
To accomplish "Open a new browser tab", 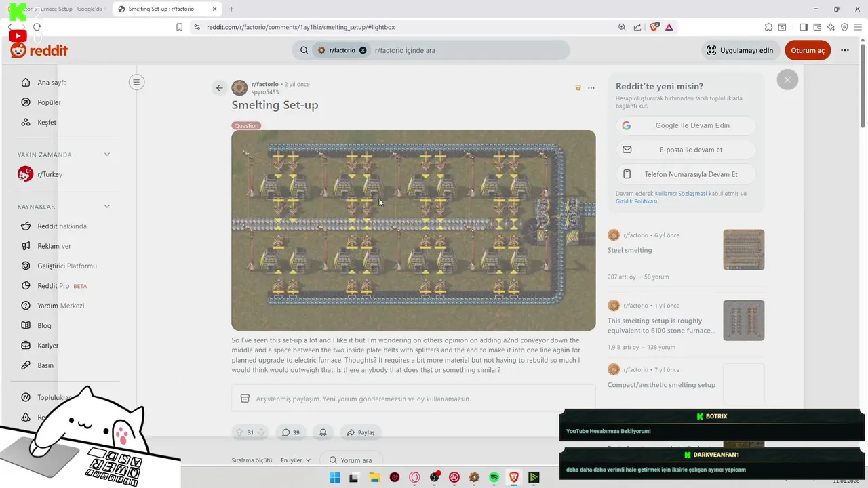I will tap(231, 9).
